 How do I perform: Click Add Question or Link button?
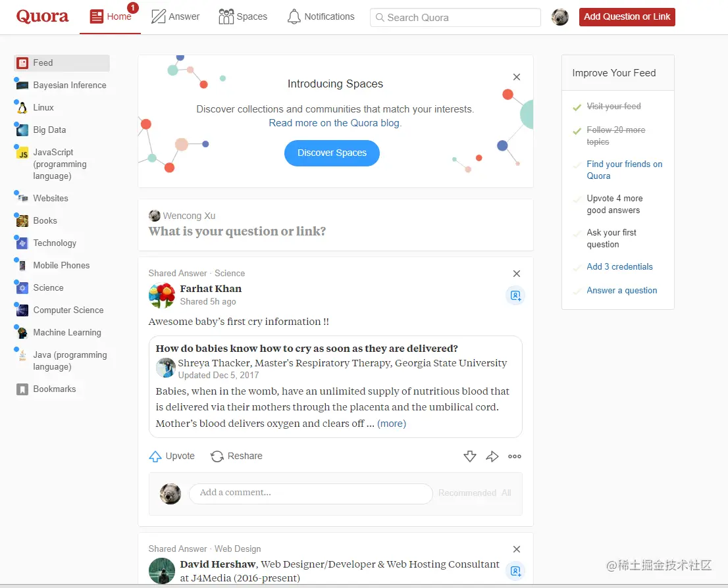(627, 16)
